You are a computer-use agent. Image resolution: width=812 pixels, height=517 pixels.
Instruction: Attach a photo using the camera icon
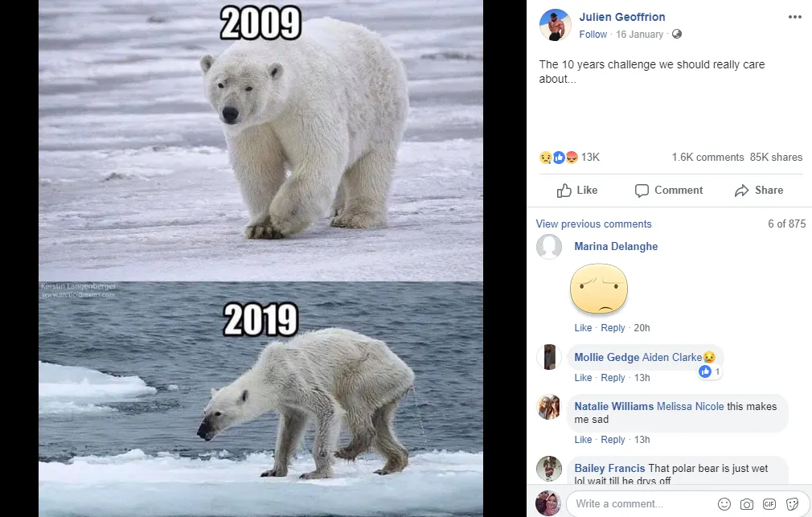pyautogui.click(x=746, y=503)
